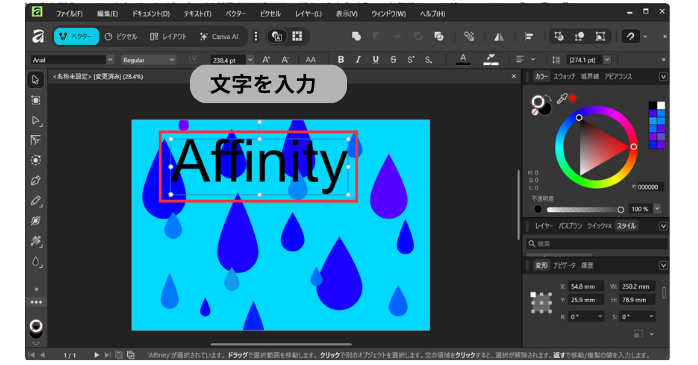Adjust the 不透明度 opacity slider
The width and height of the screenshot is (698, 365).
click(585, 209)
